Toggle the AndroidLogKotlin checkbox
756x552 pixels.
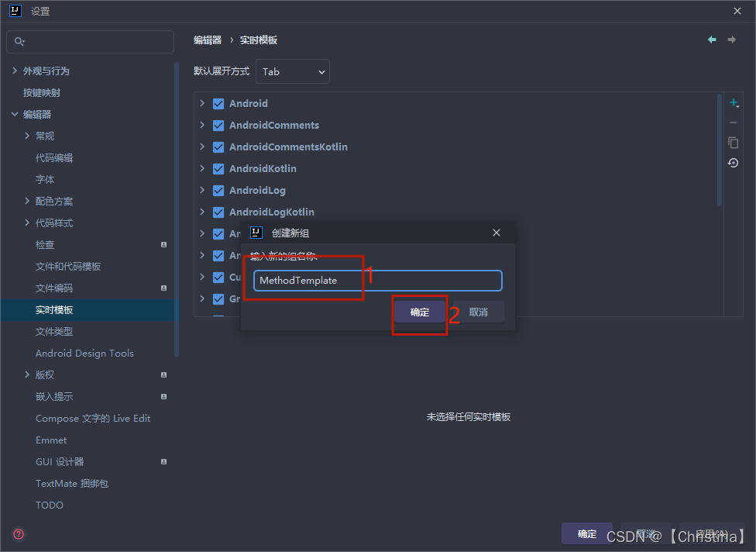click(x=218, y=212)
